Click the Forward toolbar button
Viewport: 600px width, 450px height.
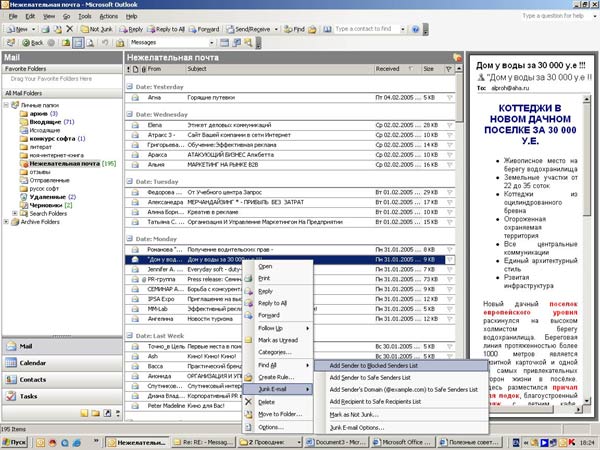coord(206,30)
